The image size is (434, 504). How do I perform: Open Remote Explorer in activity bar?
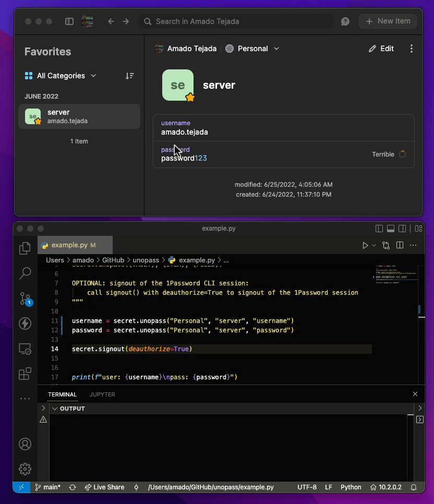point(25,349)
